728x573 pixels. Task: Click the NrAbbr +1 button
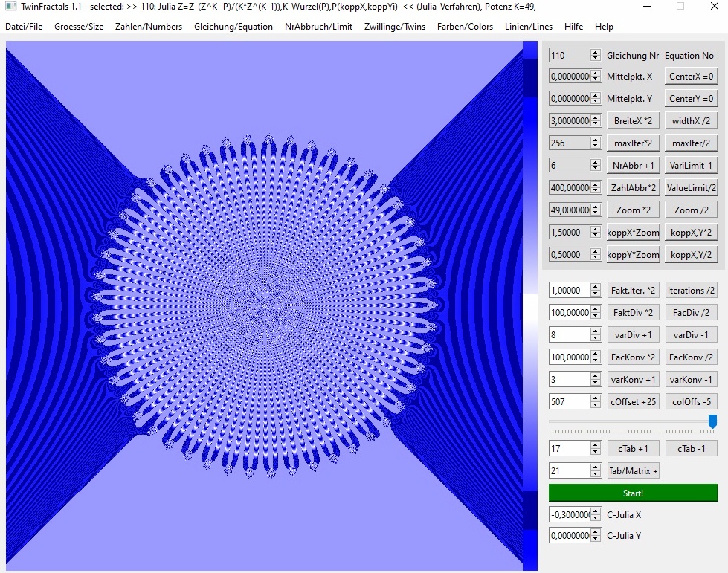click(634, 165)
